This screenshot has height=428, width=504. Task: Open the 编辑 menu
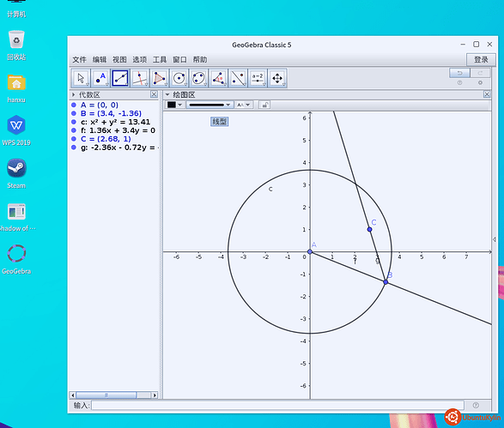click(x=100, y=60)
